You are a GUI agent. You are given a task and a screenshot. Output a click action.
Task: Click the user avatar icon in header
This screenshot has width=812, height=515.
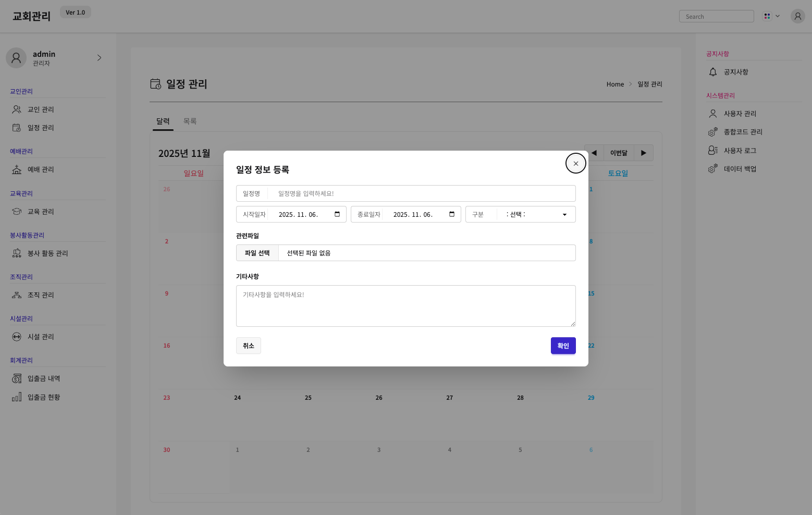coord(797,16)
